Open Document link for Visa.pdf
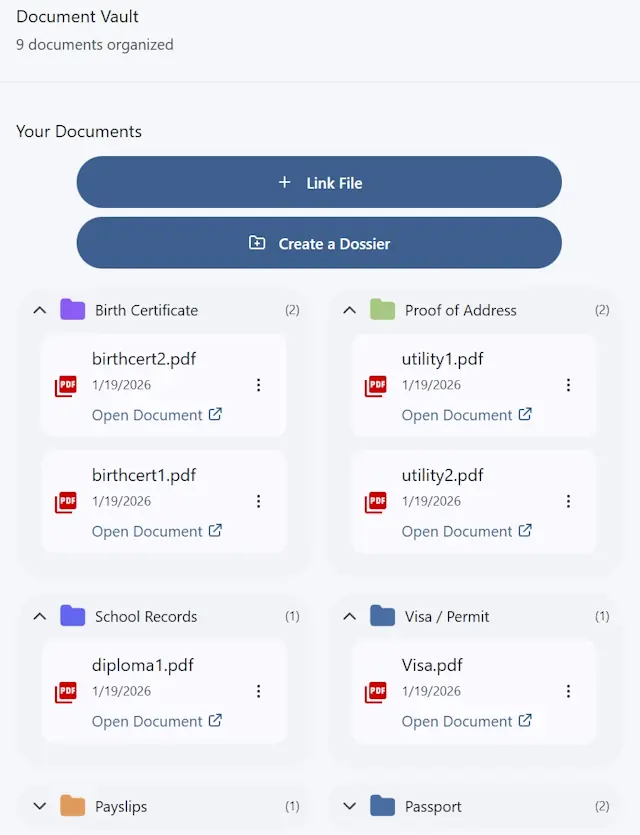The width and height of the screenshot is (640, 835). point(467,721)
